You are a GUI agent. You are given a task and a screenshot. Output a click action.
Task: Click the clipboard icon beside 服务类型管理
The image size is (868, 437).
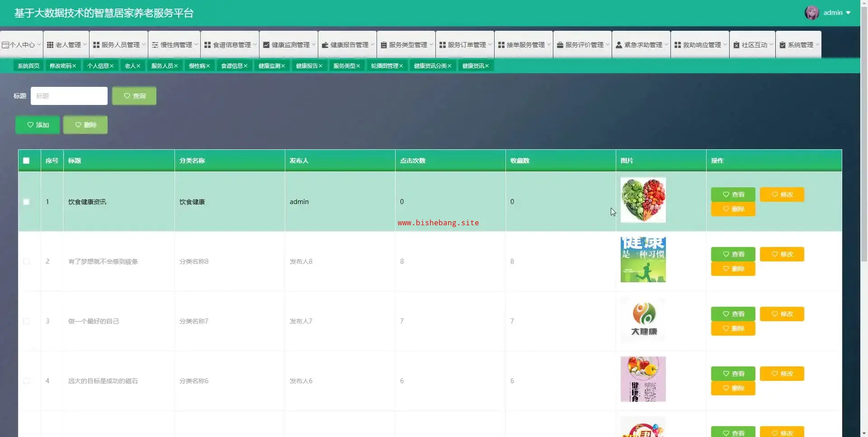[384, 45]
